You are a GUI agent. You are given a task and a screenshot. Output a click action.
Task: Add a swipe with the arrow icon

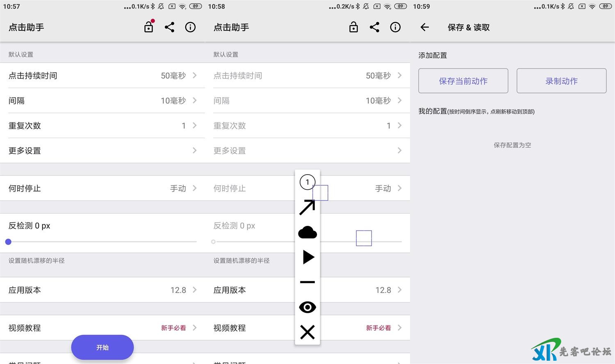[x=307, y=207]
